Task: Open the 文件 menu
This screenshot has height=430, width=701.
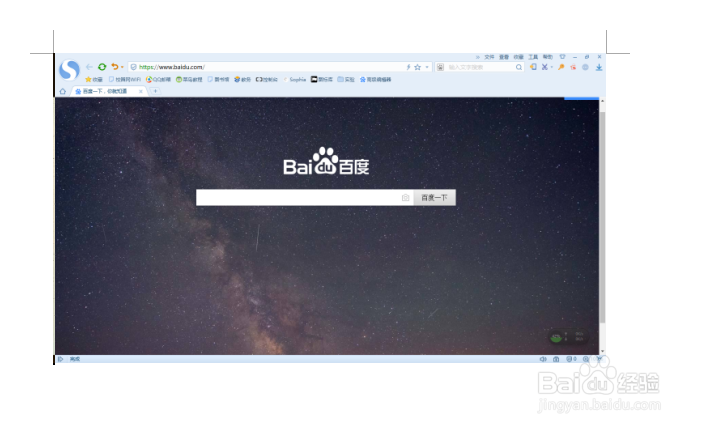Action: [490, 57]
